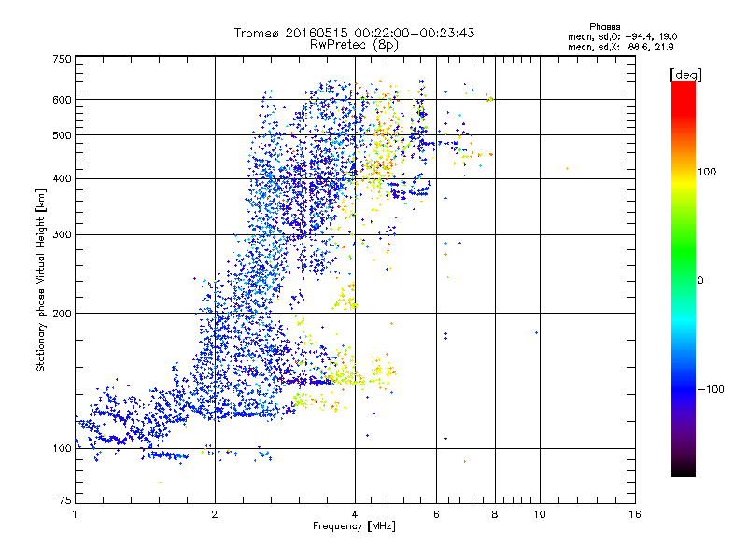Click the 'Stationary phase Virtual Height [km]' axis title
The height and width of the screenshot is (560, 747).
click(x=41, y=281)
